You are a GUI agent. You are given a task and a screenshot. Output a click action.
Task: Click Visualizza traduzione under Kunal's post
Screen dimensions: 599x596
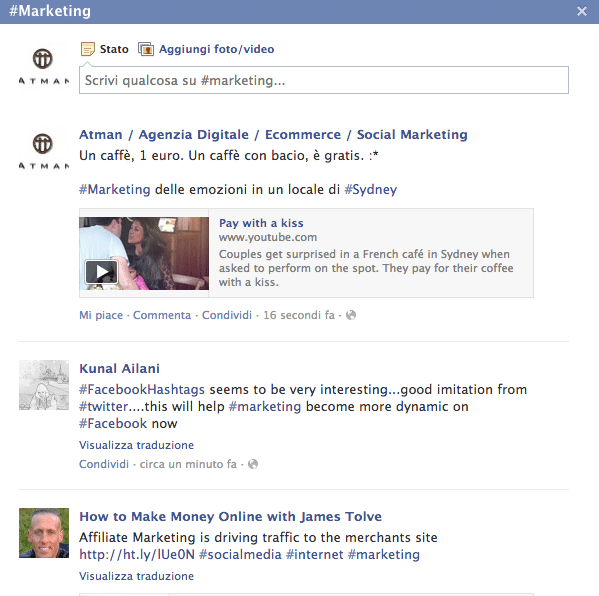click(136, 445)
